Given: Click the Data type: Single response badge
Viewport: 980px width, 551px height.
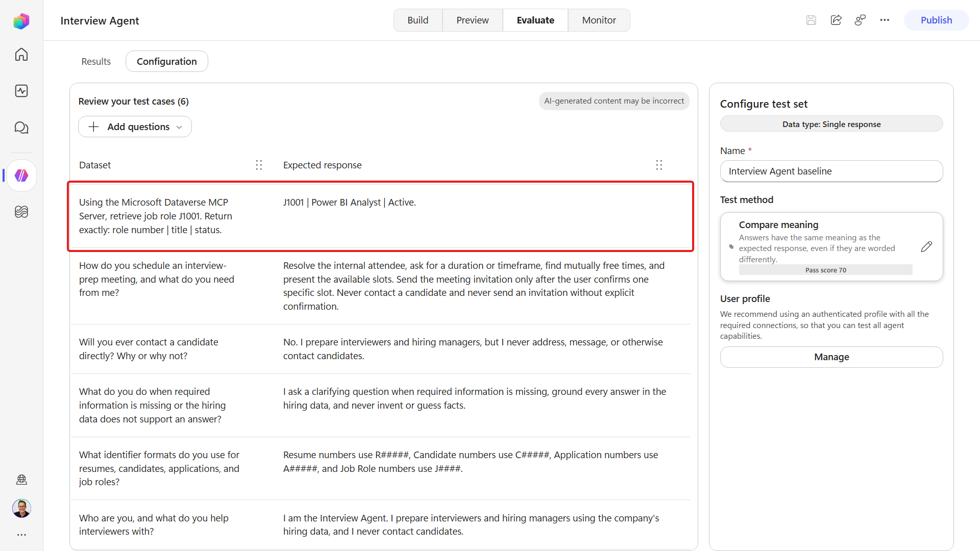Looking at the screenshot, I should (x=831, y=124).
